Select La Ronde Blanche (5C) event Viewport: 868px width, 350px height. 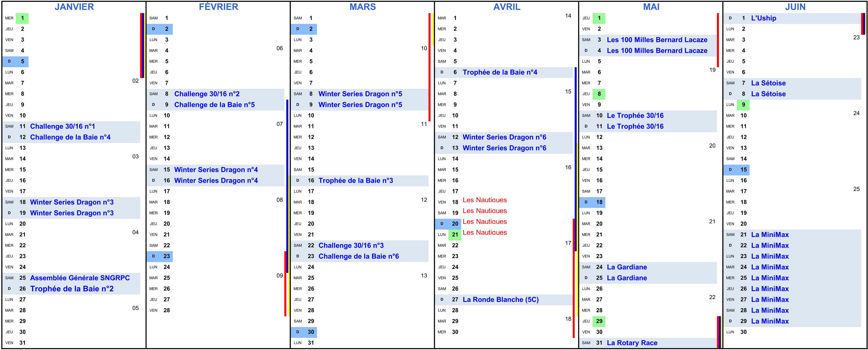(501, 300)
